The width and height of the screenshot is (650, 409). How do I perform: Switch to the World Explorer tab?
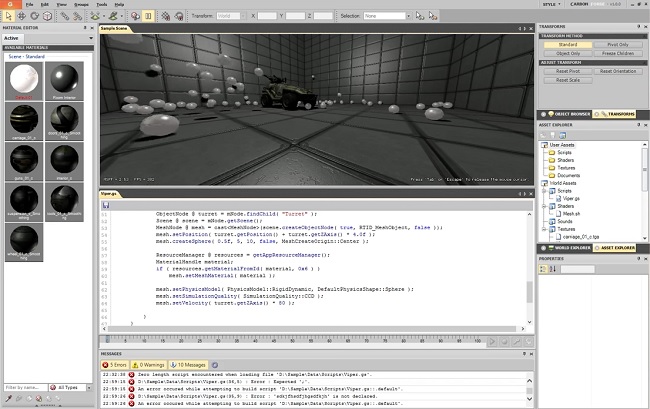pos(569,248)
